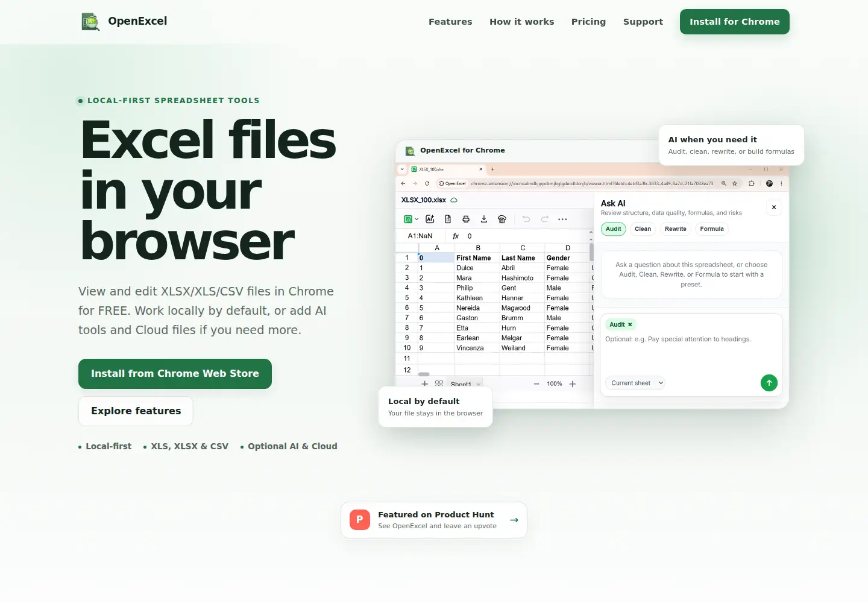Screen dimensions: 868x603
Task: Click Install from Chrome Web Store button
Action: 175,374
